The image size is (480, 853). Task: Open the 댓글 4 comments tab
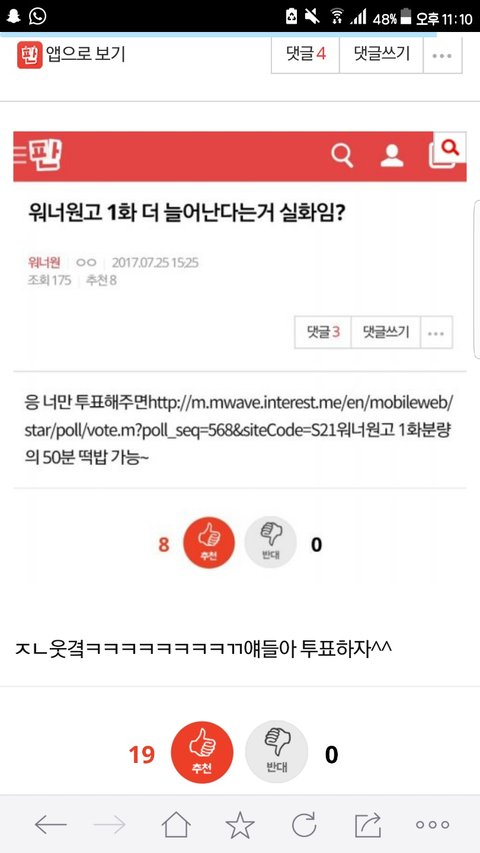305,54
